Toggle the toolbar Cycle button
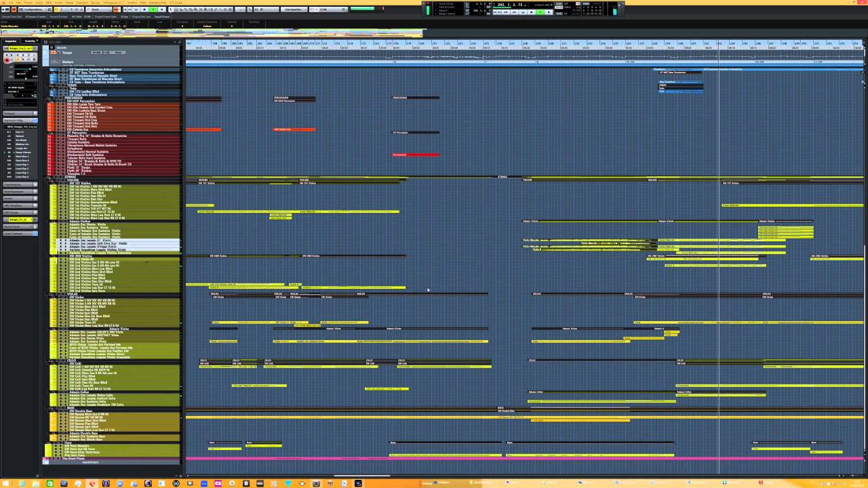Viewport: 868px width, 488px height. pos(136,9)
